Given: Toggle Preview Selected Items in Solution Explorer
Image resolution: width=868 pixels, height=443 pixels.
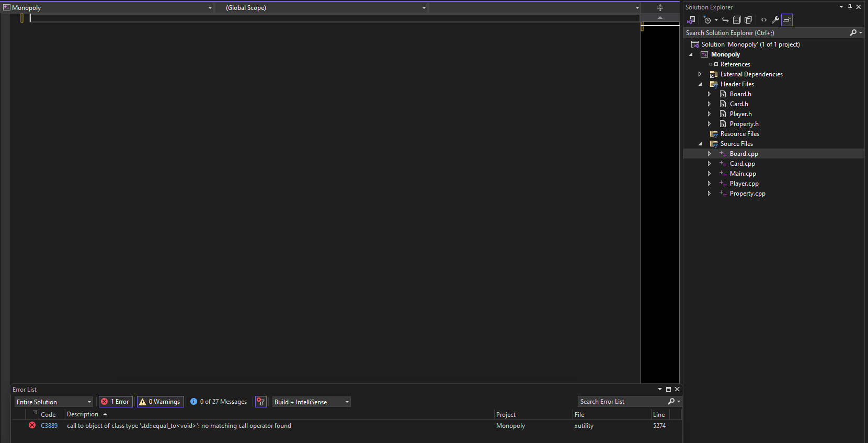Looking at the screenshot, I should (787, 20).
